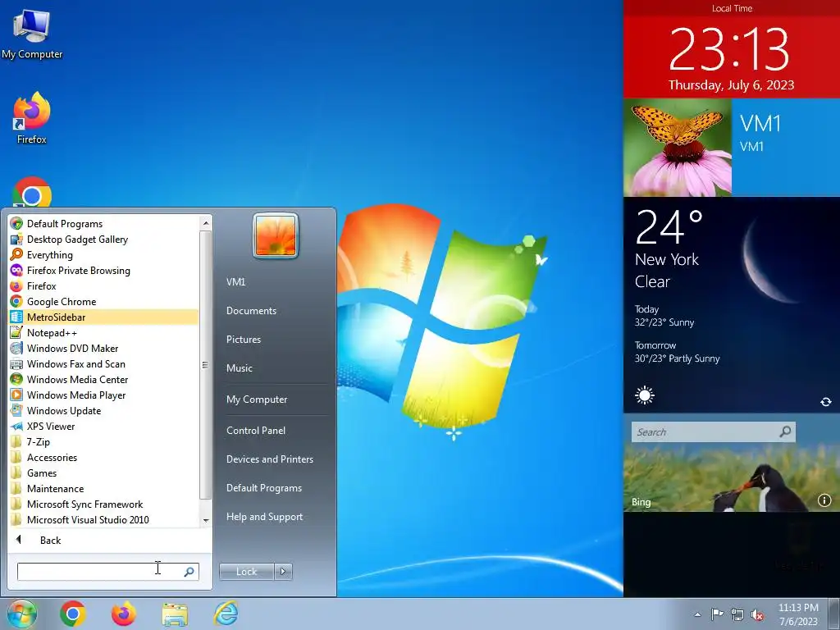
Task: Open Internet Explorer from the taskbar
Action: pyautogui.click(x=226, y=614)
